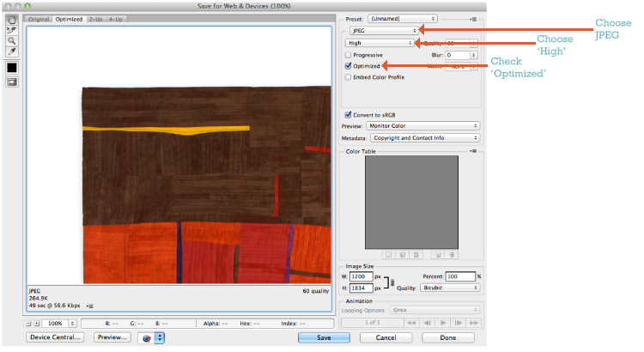Open the High compression quality dropdown
Viewport: 644px width, 352px height.
pos(379,43)
